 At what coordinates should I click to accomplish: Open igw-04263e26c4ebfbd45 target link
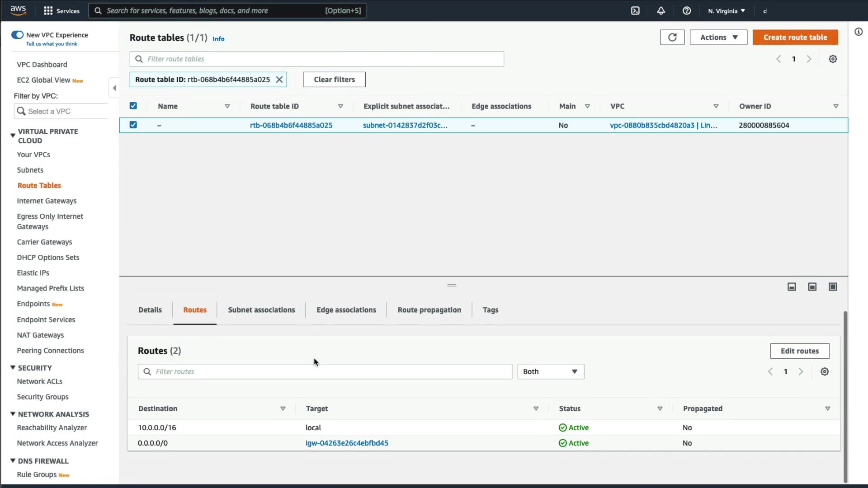[x=347, y=443]
